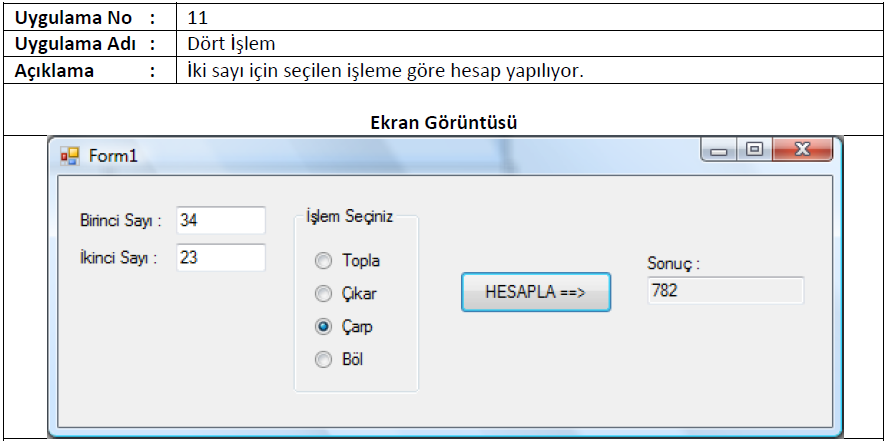Screen dimensions: 887x441
Task: Click the Dört İşlem application name cell
Action: click(231, 44)
